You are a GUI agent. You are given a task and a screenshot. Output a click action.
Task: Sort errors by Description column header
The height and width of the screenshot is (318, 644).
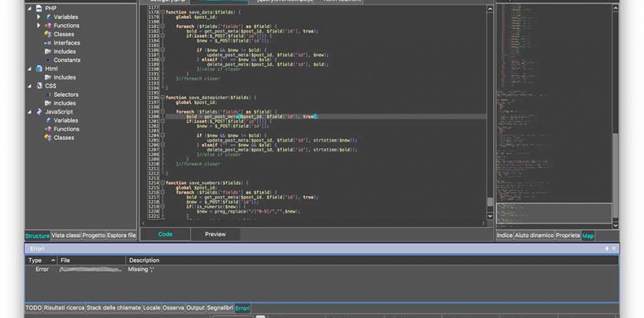pos(372,260)
